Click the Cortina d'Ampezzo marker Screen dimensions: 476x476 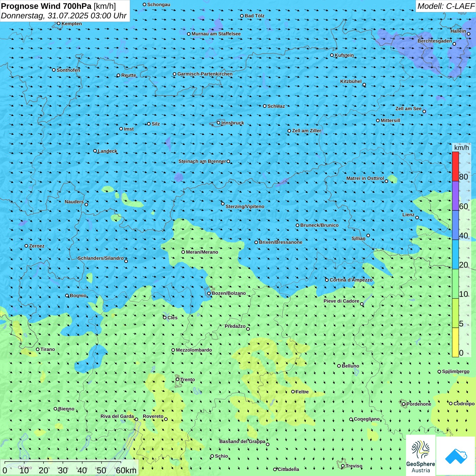pyautogui.click(x=327, y=280)
